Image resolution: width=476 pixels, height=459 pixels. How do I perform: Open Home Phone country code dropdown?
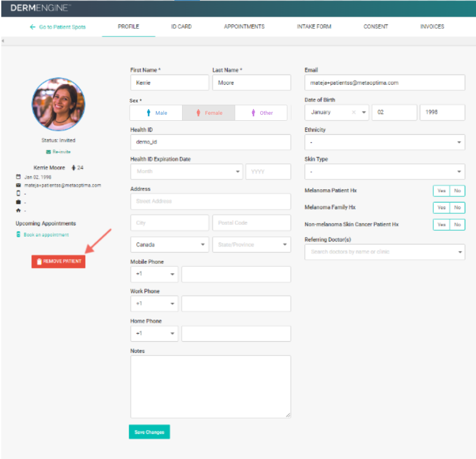(x=154, y=333)
